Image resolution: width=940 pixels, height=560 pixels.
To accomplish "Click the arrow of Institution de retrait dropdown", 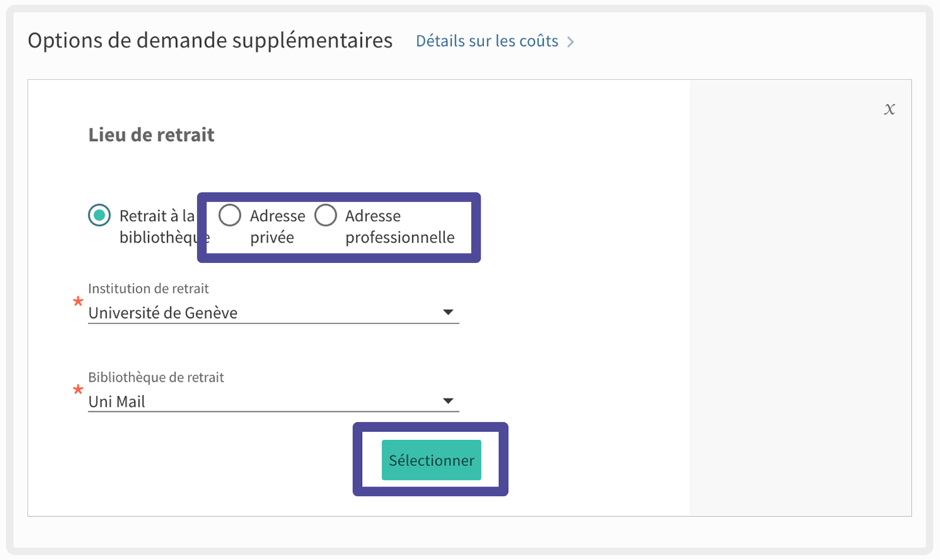I will pyautogui.click(x=448, y=313).
